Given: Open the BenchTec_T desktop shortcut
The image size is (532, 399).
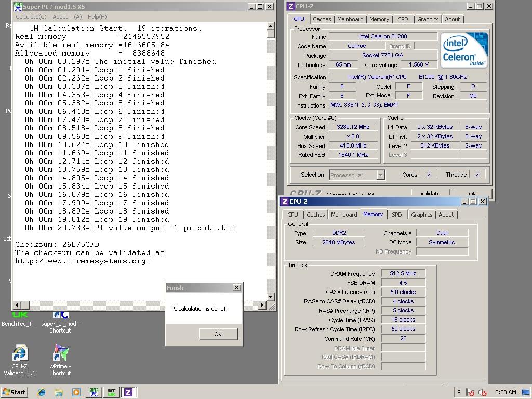Looking at the screenshot, I should [20, 320].
